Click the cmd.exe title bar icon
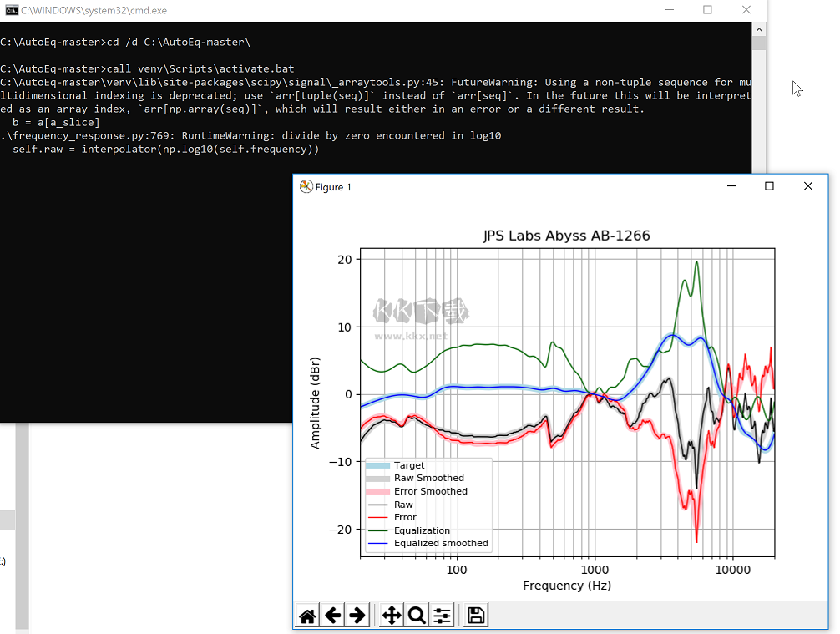Viewport: 840px width, 634px height. click(x=11, y=10)
